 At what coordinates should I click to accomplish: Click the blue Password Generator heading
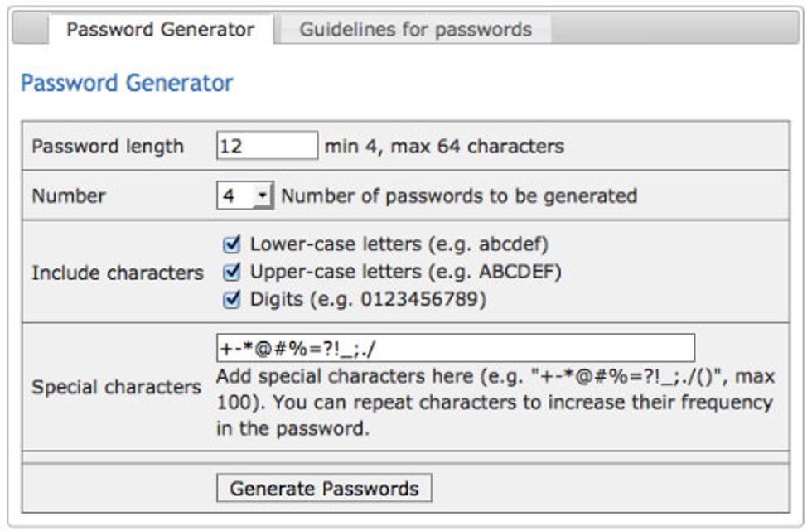tap(127, 83)
